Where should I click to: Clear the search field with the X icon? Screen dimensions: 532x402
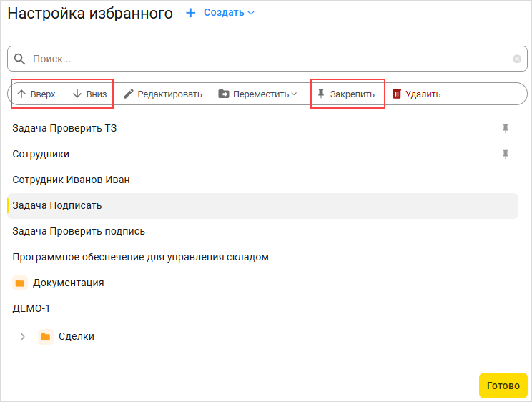517,59
